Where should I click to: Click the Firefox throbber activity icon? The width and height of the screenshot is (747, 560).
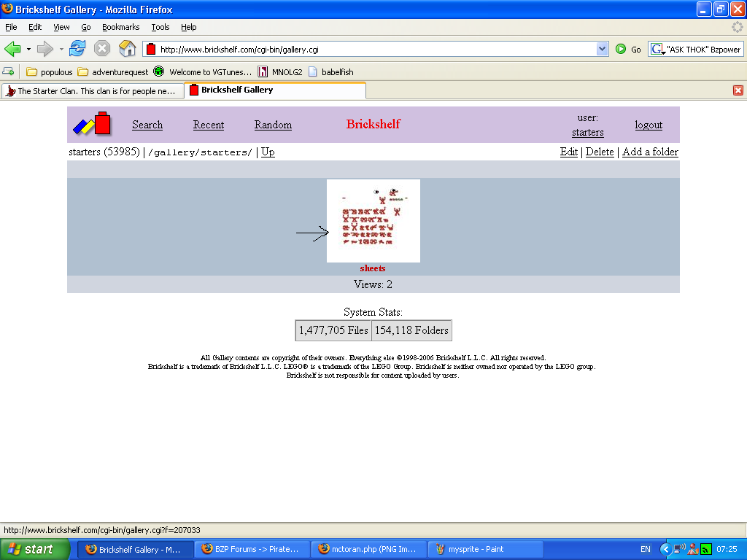coord(737,27)
